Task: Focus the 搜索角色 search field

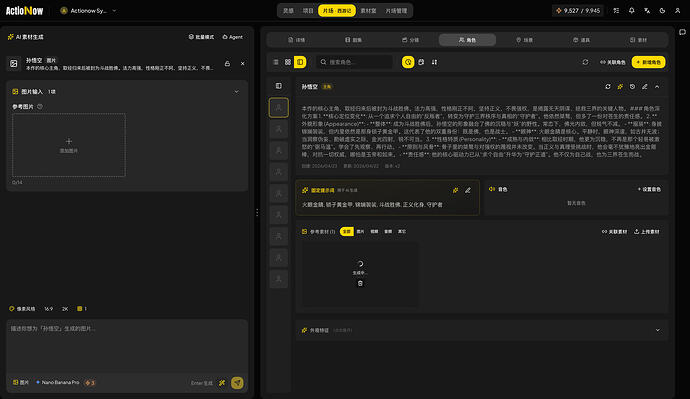Action: (x=354, y=62)
